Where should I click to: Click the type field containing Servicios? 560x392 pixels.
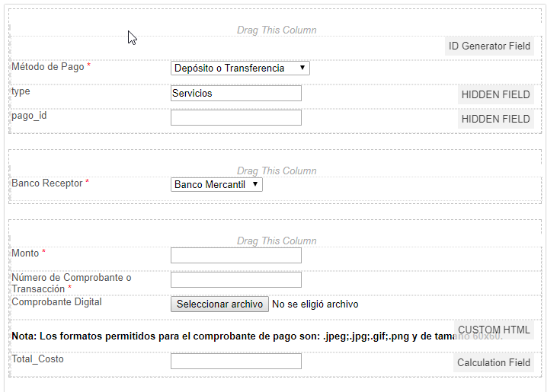click(236, 94)
